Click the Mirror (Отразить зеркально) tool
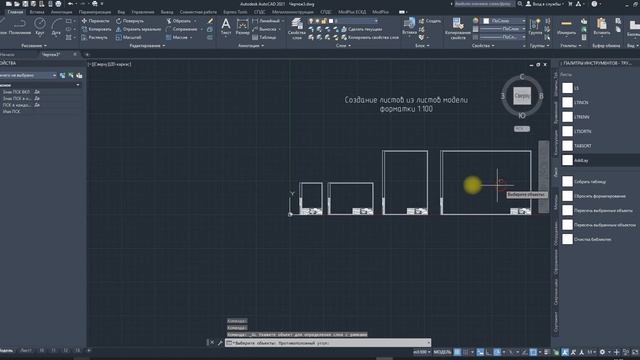Screen dimensions: 640x360 138,29
